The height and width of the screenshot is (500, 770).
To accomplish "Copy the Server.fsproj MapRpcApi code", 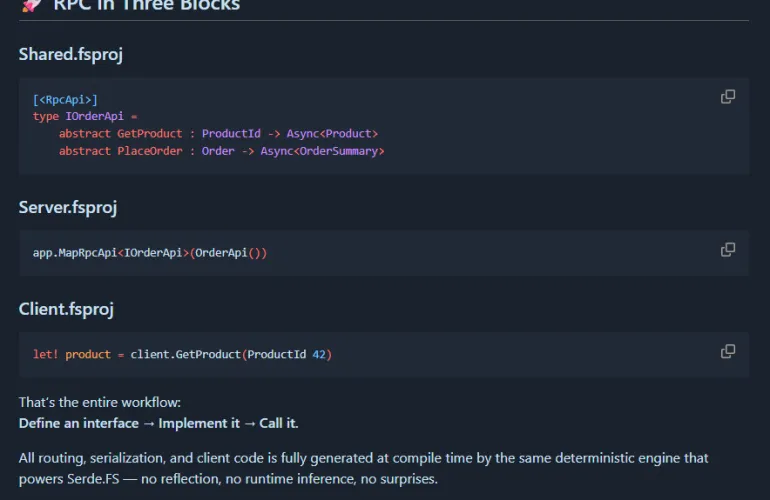I will point(728,249).
